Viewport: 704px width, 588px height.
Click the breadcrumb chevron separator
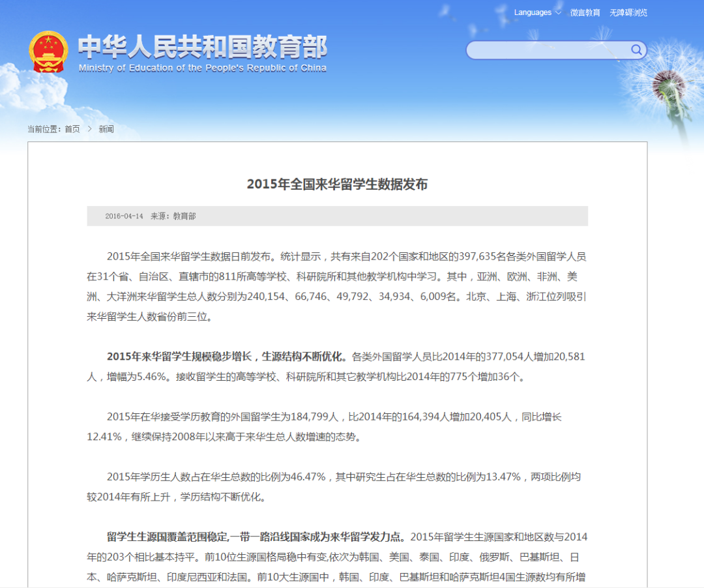tap(89, 129)
